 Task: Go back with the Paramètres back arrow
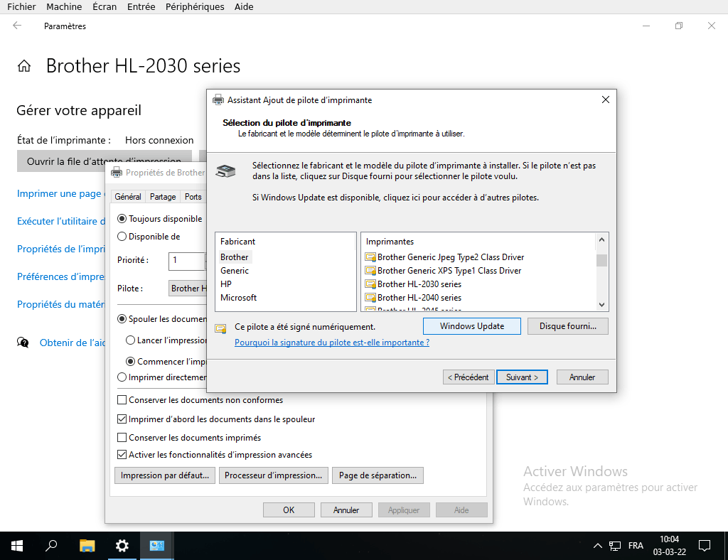(x=17, y=26)
